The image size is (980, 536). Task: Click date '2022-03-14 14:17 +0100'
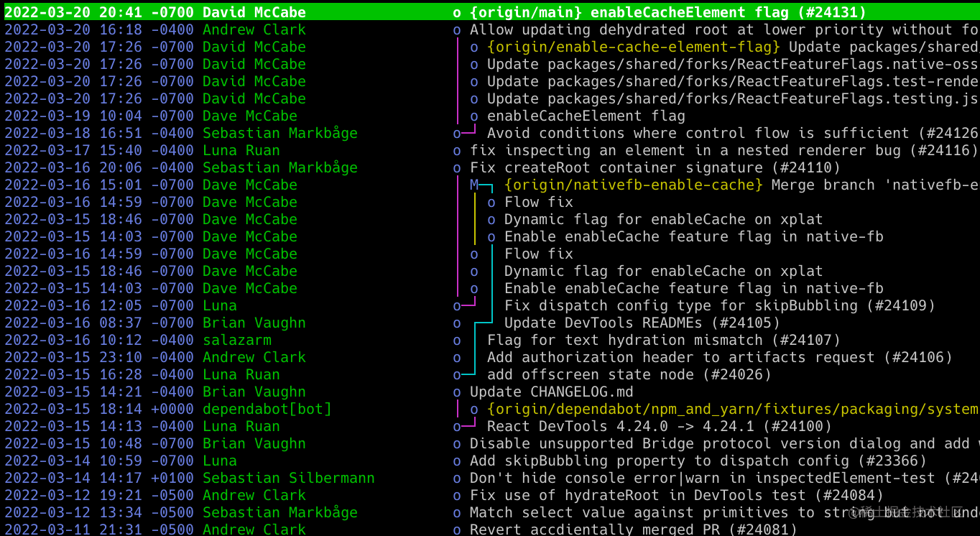[x=99, y=478]
